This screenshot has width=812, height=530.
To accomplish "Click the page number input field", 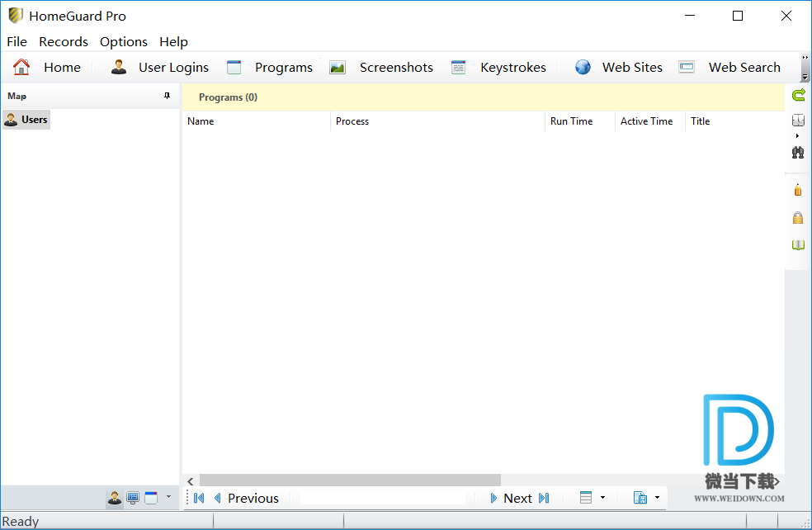I will tap(383, 499).
